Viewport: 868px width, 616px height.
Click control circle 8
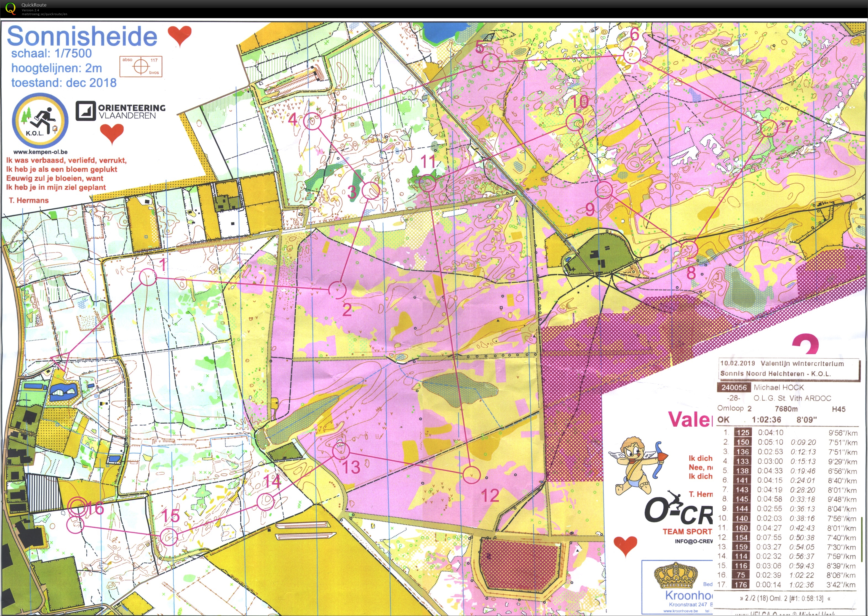tap(689, 249)
